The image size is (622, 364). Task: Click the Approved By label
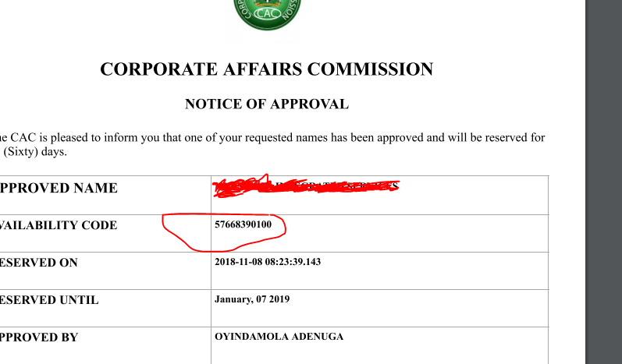pos(39,337)
